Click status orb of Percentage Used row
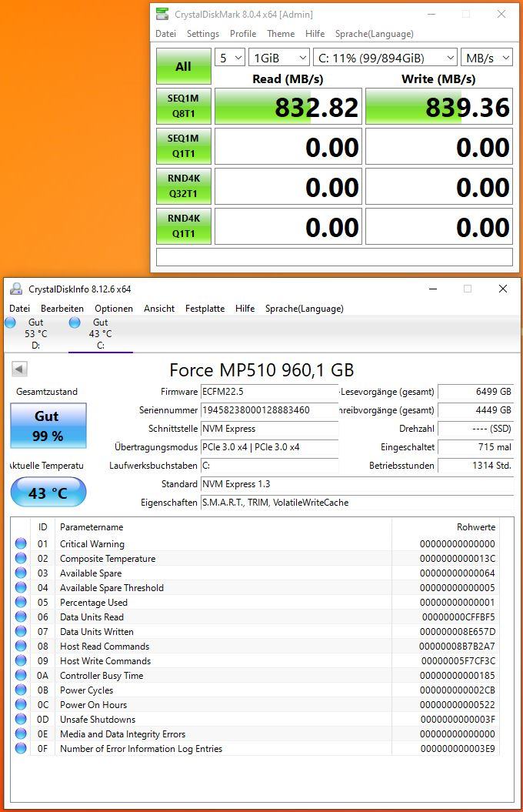This screenshot has width=523, height=812. 21,602
